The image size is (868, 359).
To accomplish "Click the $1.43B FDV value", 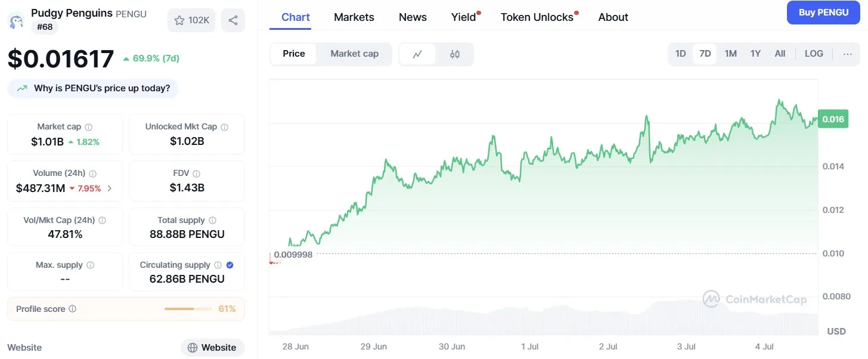I will [x=187, y=188].
